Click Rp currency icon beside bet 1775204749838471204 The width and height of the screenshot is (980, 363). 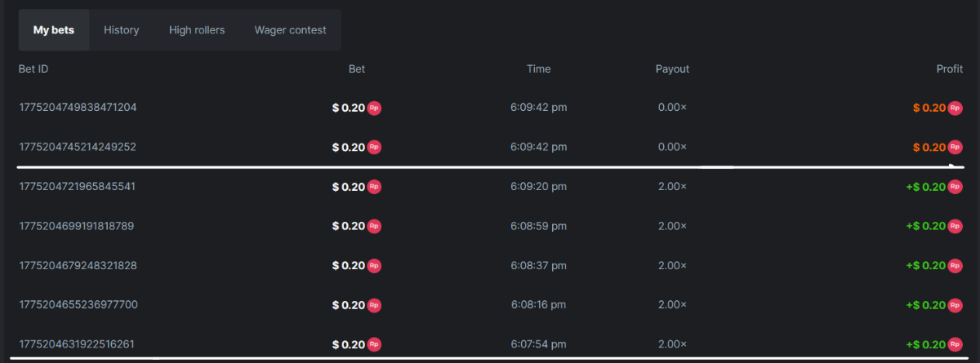374,108
